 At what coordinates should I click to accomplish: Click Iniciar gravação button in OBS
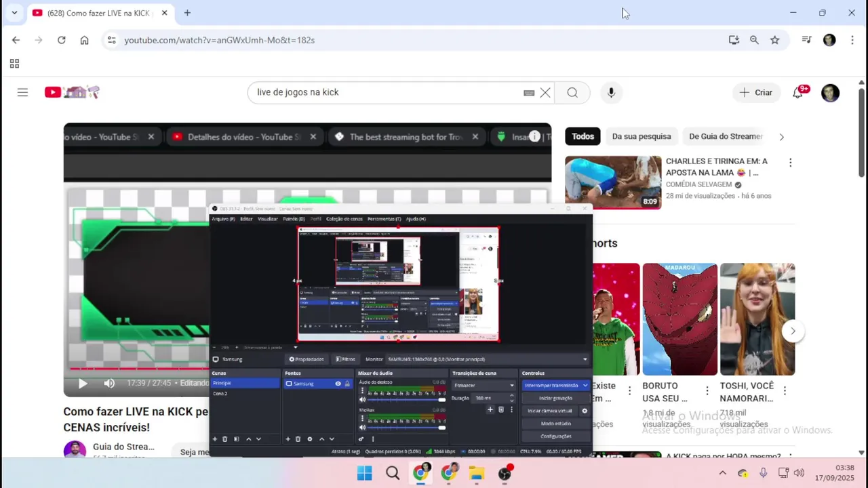(555, 398)
